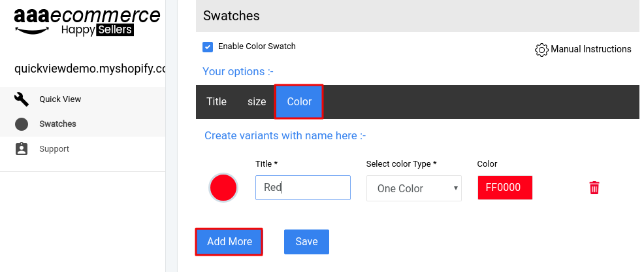The height and width of the screenshot is (272, 644).
Task: Switch to the size option tab
Action: [256, 101]
